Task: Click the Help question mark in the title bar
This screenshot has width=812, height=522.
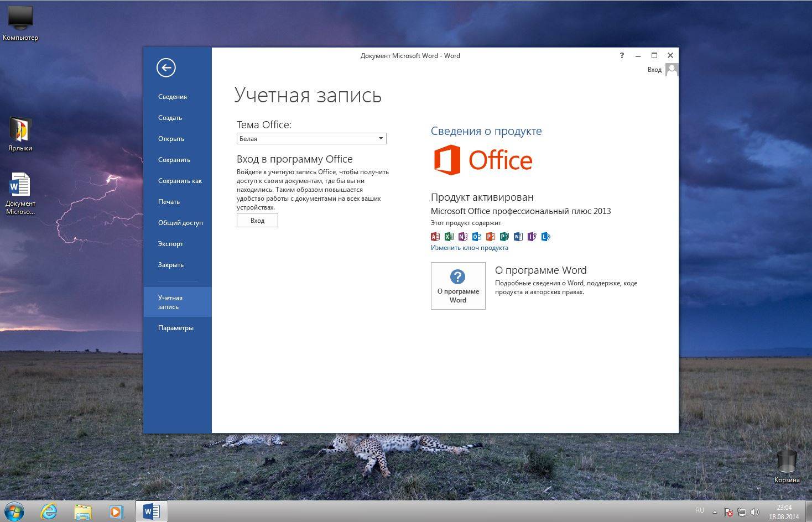Action: click(x=622, y=55)
